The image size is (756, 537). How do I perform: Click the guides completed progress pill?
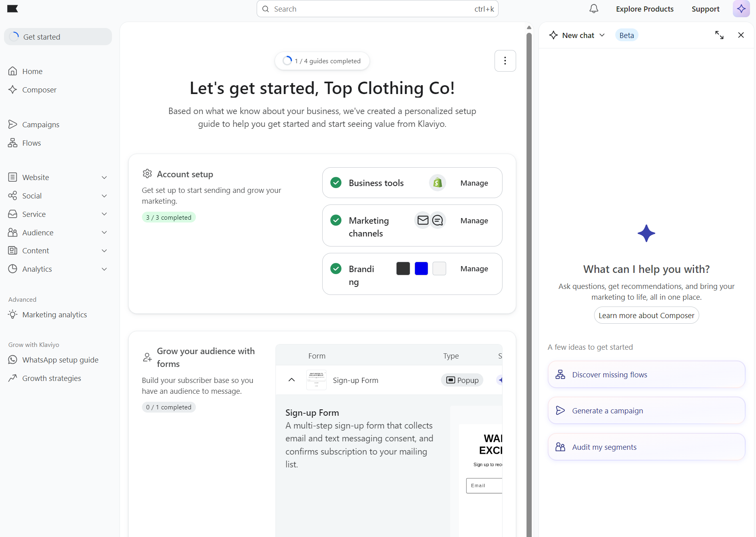(322, 61)
